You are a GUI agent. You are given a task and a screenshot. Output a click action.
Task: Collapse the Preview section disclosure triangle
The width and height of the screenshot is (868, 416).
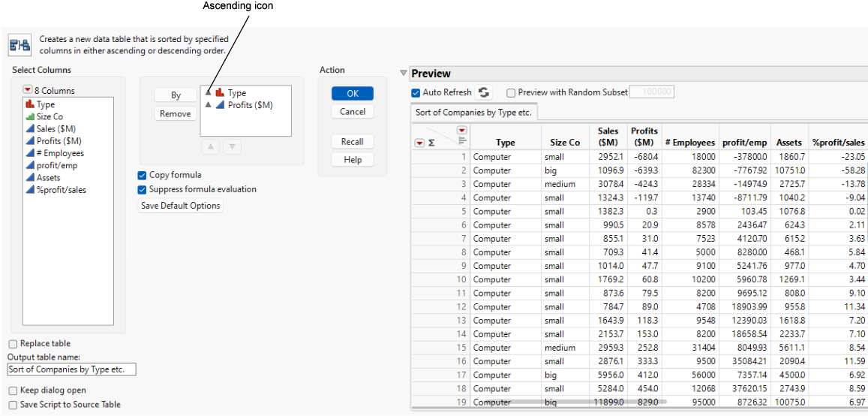click(x=404, y=74)
